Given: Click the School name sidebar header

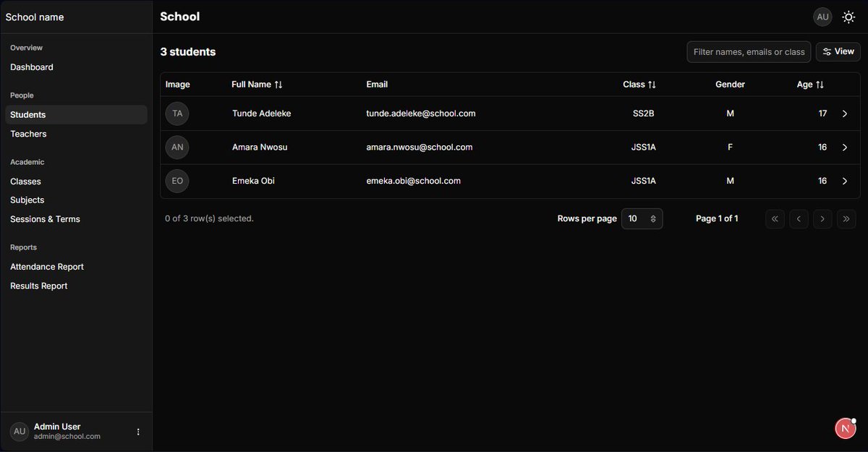Looking at the screenshot, I should (35, 17).
